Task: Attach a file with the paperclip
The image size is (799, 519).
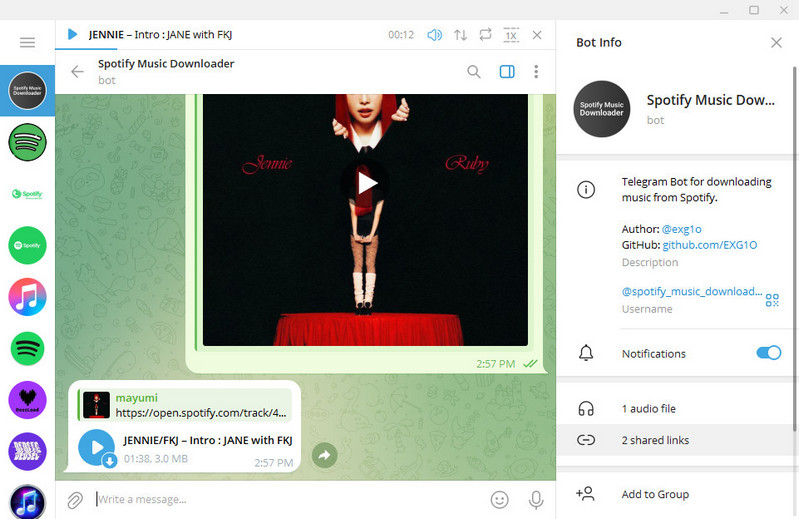Action: point(75,500)
